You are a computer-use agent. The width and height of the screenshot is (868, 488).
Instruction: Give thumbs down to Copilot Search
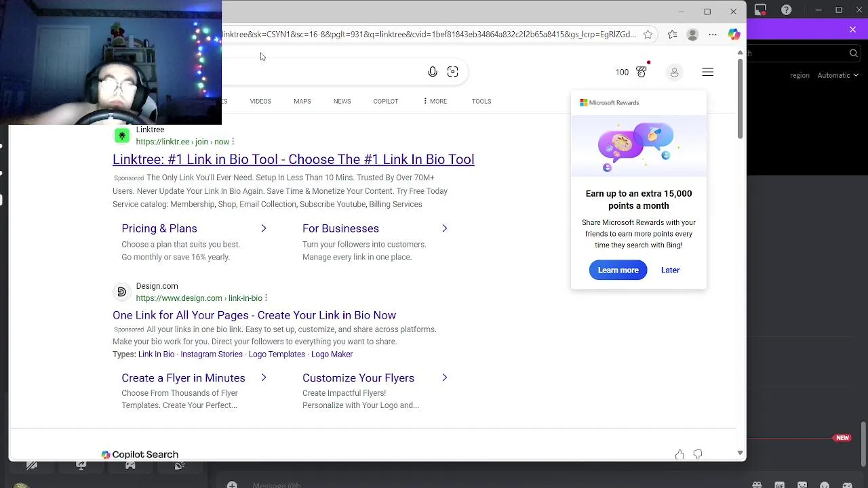pyautogui.click(x=698, y=455)
